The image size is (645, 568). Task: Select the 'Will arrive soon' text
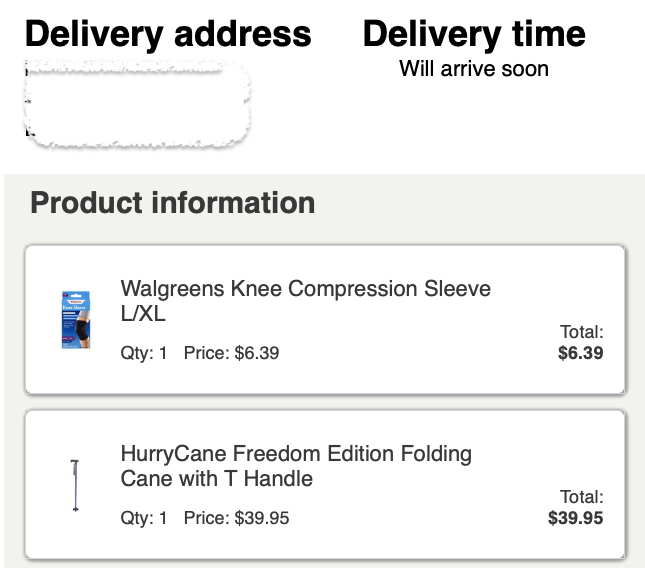474,69
